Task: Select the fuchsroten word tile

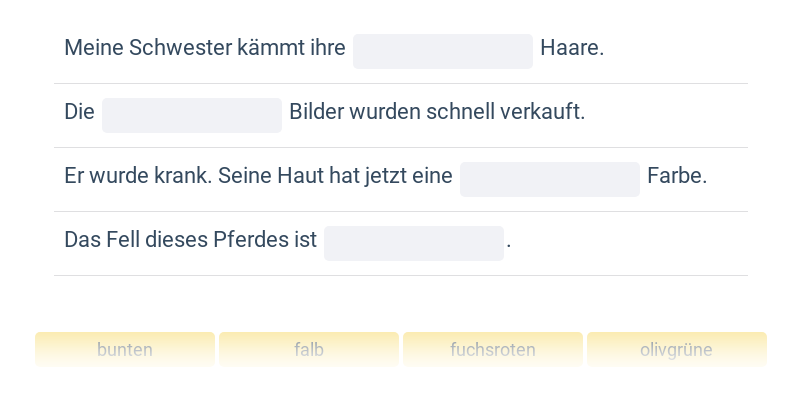Action: tap(493, 350)
